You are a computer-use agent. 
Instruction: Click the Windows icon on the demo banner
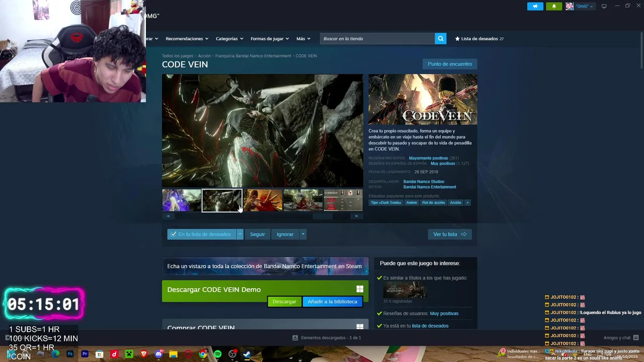point(360,289)
